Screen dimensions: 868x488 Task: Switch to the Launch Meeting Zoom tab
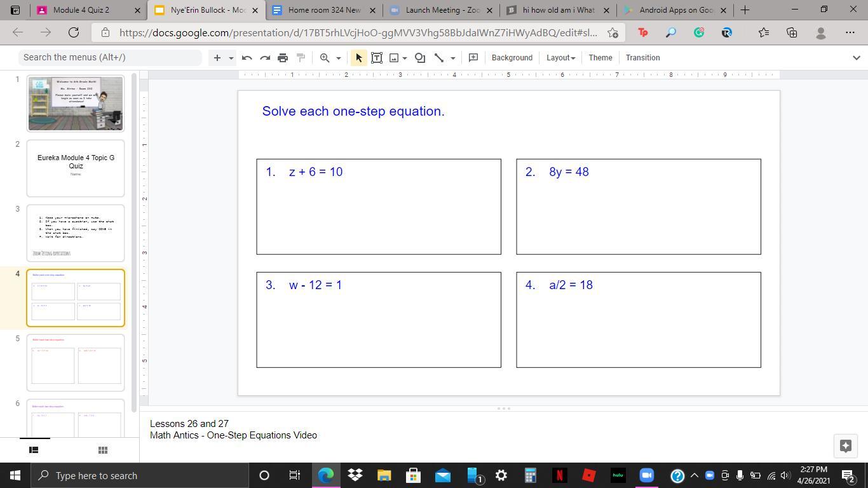tap(442, 10)
